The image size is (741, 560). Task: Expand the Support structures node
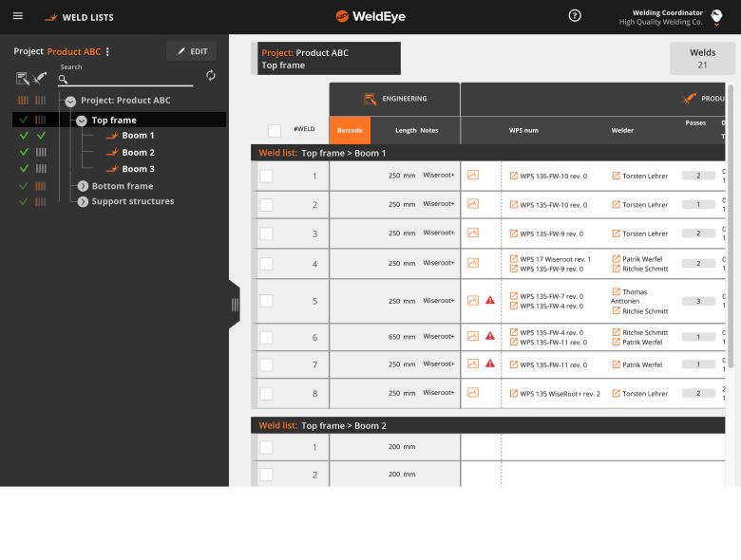(x=83, y=201)
